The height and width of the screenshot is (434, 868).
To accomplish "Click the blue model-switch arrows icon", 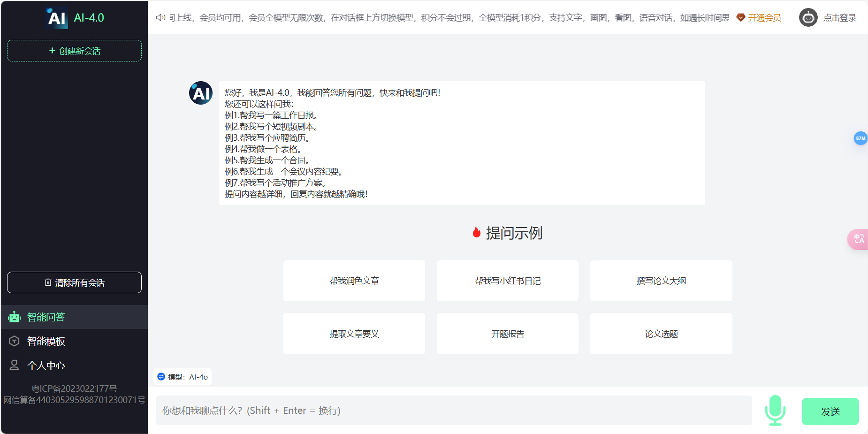I will coord(161,376).
